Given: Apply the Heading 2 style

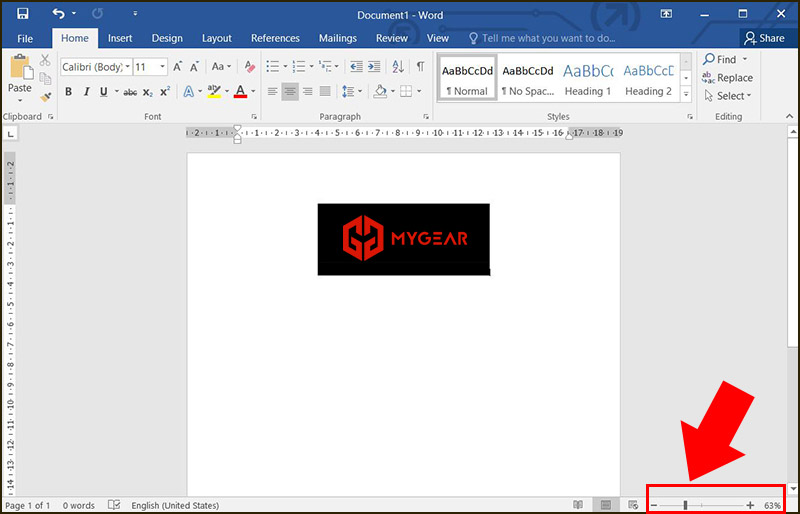Looking at the screenshot, I should (648, 78).
